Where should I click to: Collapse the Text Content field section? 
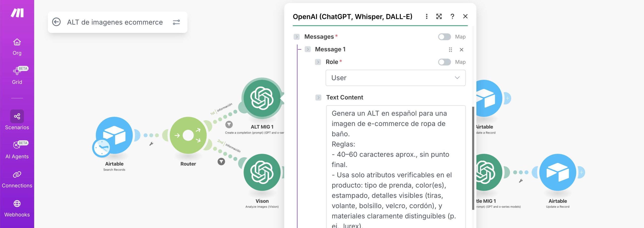click(318, 97)
